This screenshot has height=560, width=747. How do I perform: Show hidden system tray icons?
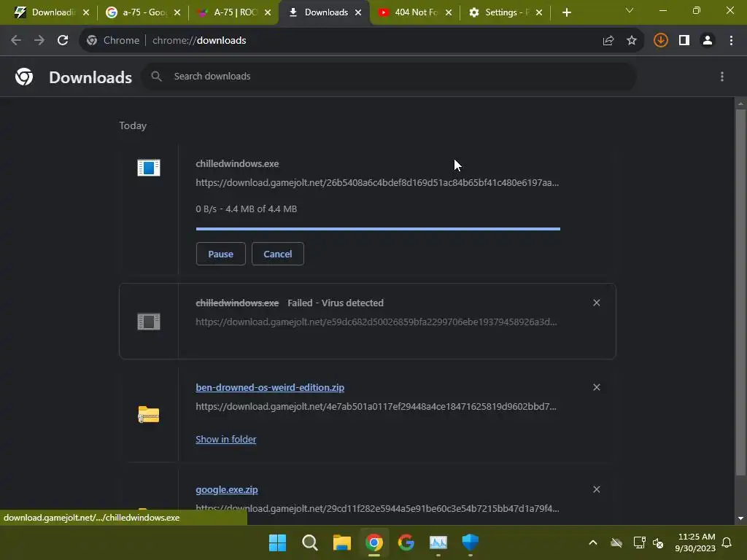tap(593, 542)
